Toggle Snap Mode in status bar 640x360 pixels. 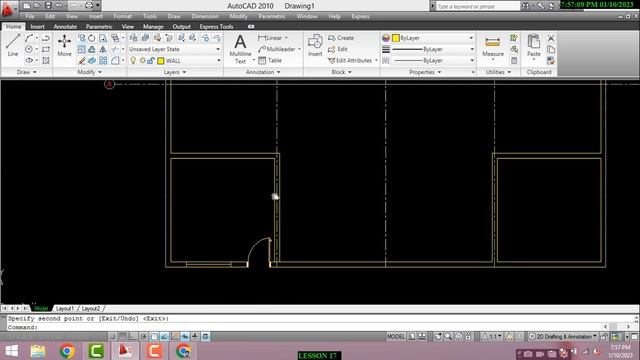tap(113, 337)
